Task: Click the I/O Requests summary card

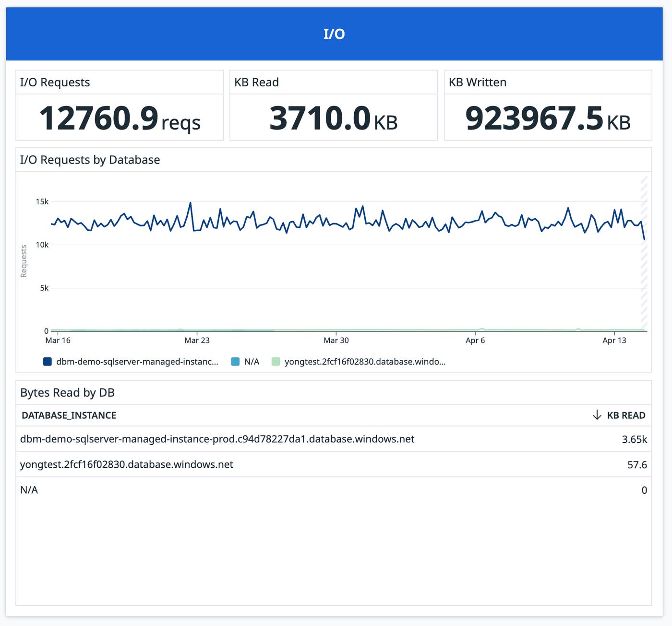Action: 120,106
